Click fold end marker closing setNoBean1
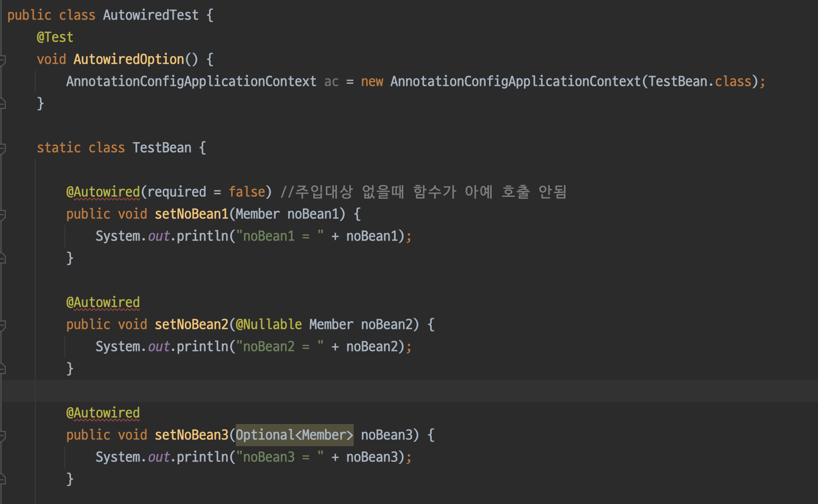The width and height of the screenshot is (818, 504). pos(2,258)
